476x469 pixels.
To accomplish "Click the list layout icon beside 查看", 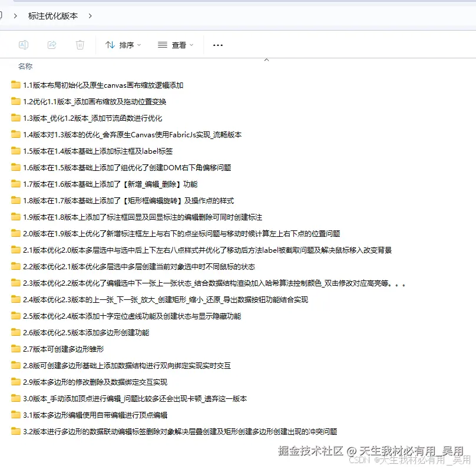I will [x=163, y=45].
